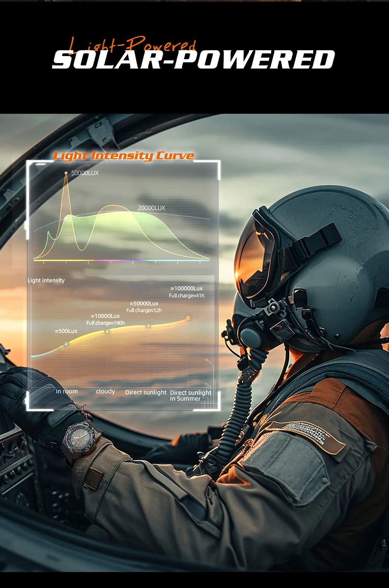Select the ≈50000Lux data point
The image size is (389, 588).
148,326
